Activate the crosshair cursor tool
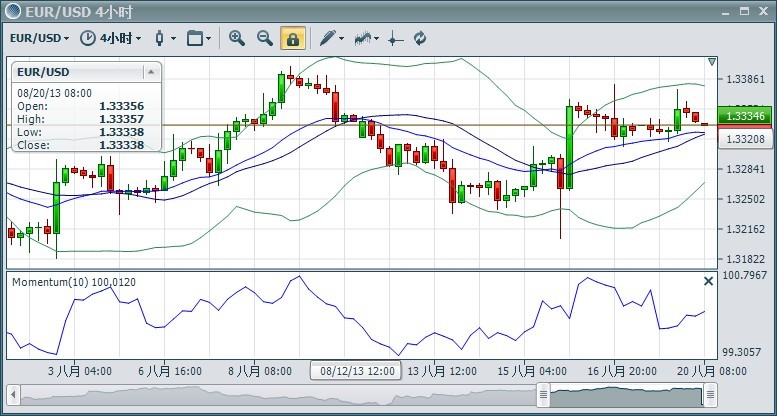The height and width of the screenshot is (416, 777). [395, 38]
